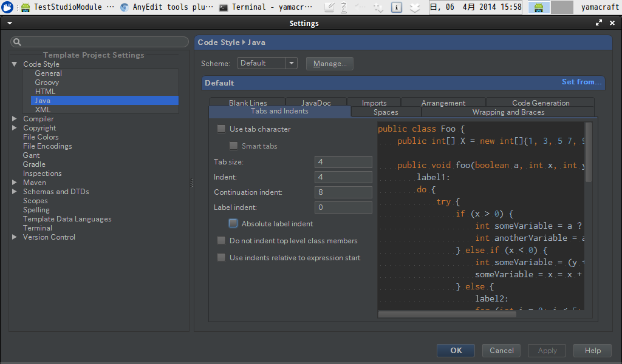622x364 pixels.
Task: Toggle Absolute label indent checkbox
Action: [233, 223]
